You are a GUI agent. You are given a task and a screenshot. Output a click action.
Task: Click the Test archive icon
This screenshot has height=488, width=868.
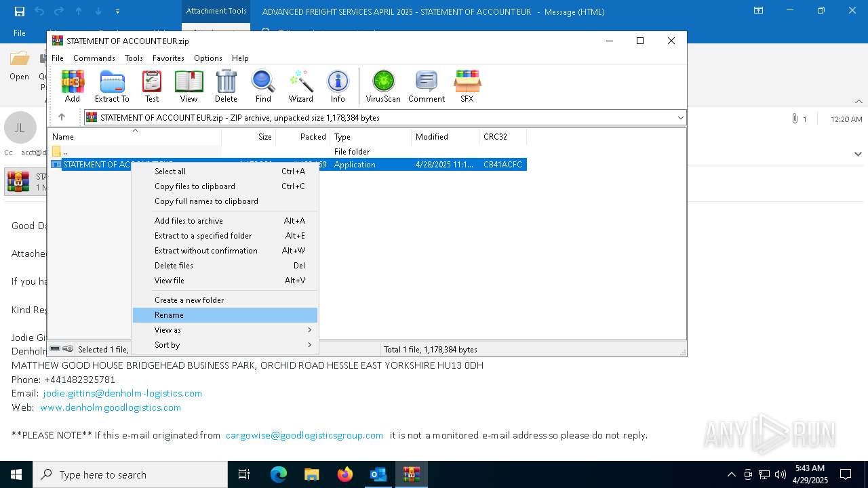click(x=152, y=86)
